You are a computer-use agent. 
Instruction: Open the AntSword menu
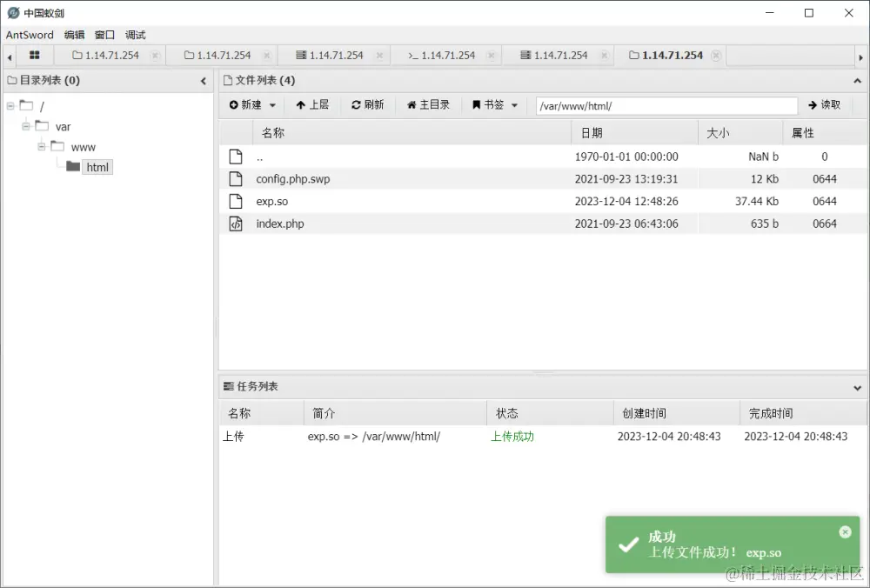30,35
